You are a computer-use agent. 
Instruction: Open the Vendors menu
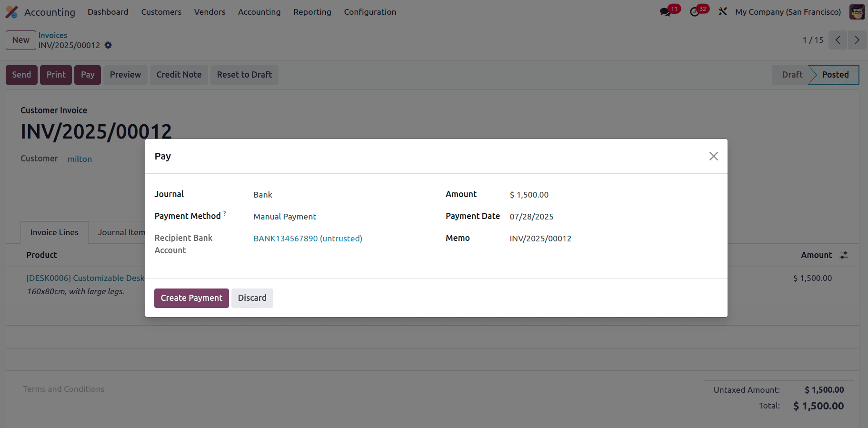[x=210, y=12]
